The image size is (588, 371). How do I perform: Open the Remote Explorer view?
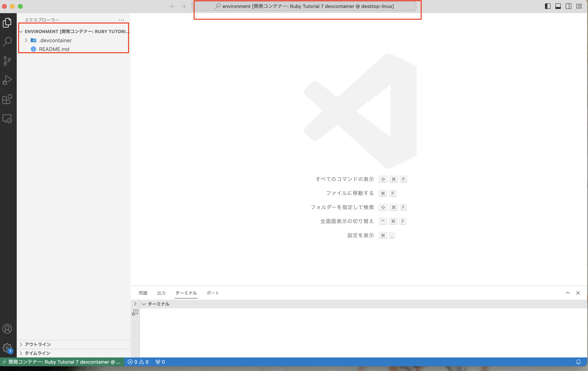(x=7, y=119)
